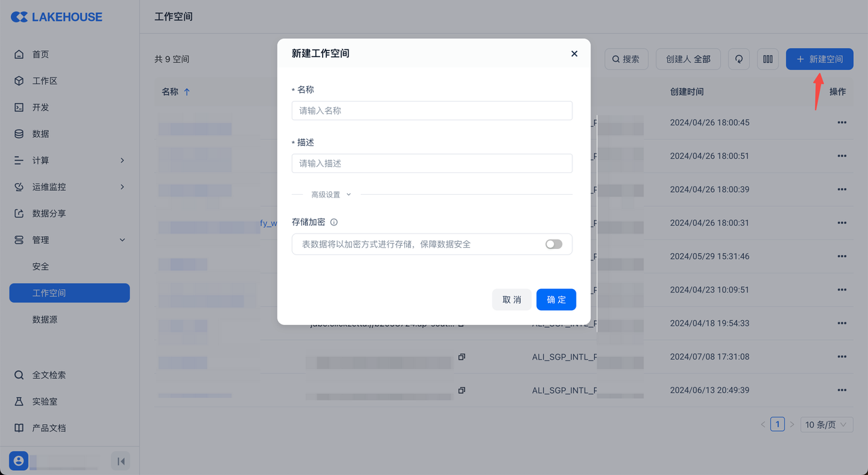Image resolution: width=868 pixels, height=475 pixels.
Task: Click the storage encryption info icon
Action: click(x=334, y=222)
